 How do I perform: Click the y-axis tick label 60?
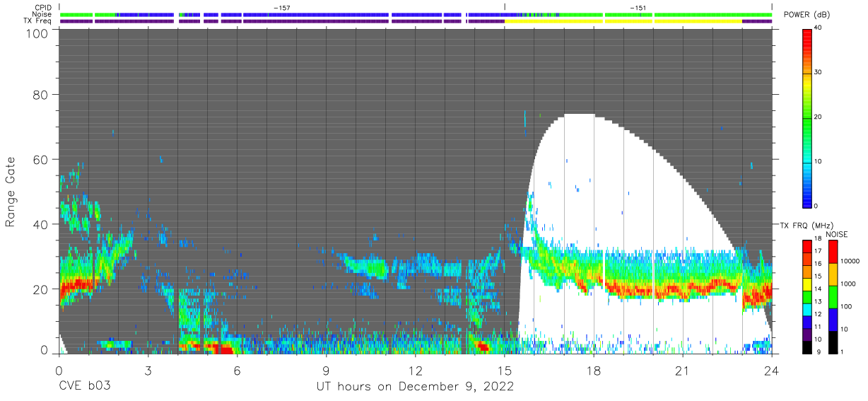(40, 159)
